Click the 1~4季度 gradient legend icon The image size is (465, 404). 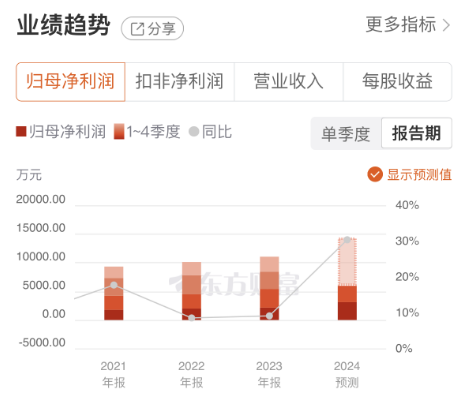coord(119,131)
